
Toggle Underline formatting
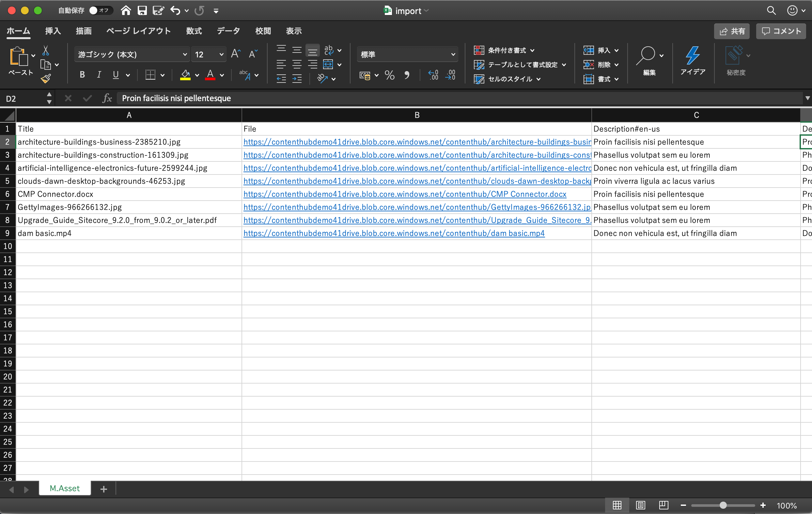tap(116, 75)
